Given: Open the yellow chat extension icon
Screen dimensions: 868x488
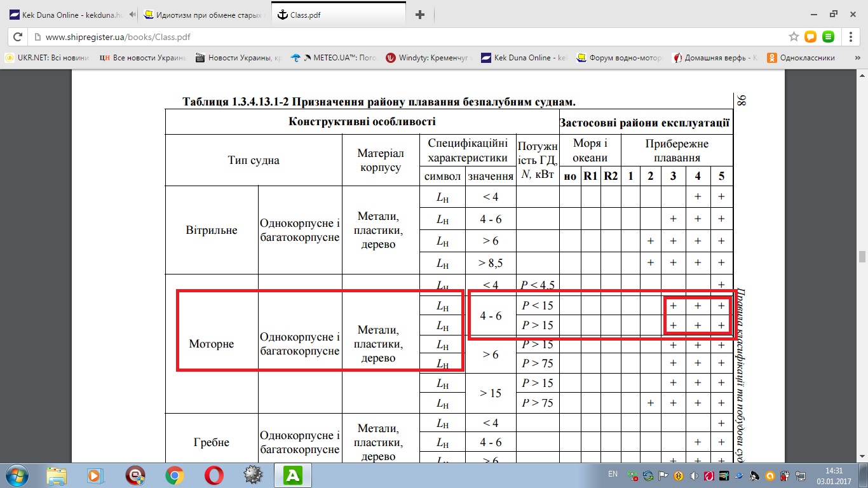Looking at the screenshot, I should coord(811,37).
